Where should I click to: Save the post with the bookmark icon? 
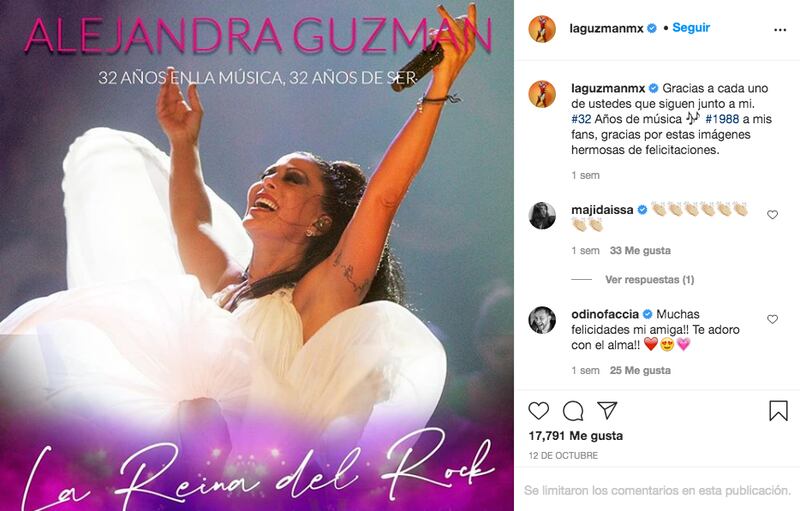(778, 411)
